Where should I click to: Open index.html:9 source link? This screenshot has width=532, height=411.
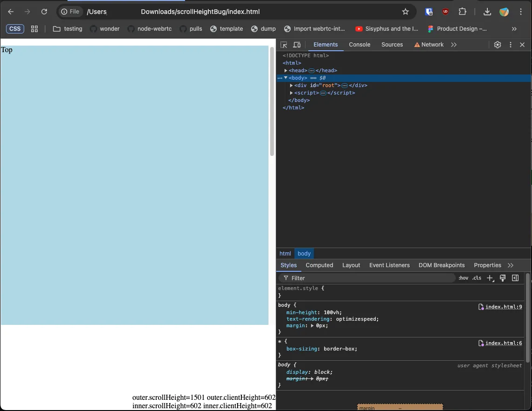point(504,307)
